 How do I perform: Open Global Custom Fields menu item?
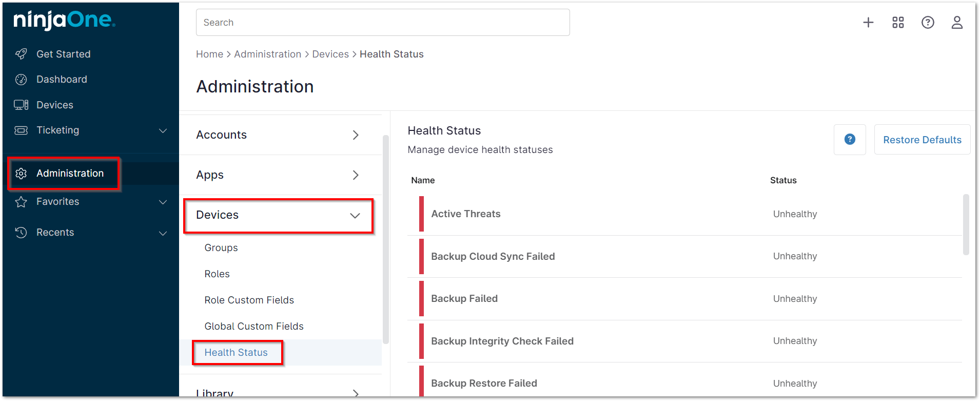click(x=254, y=326)
